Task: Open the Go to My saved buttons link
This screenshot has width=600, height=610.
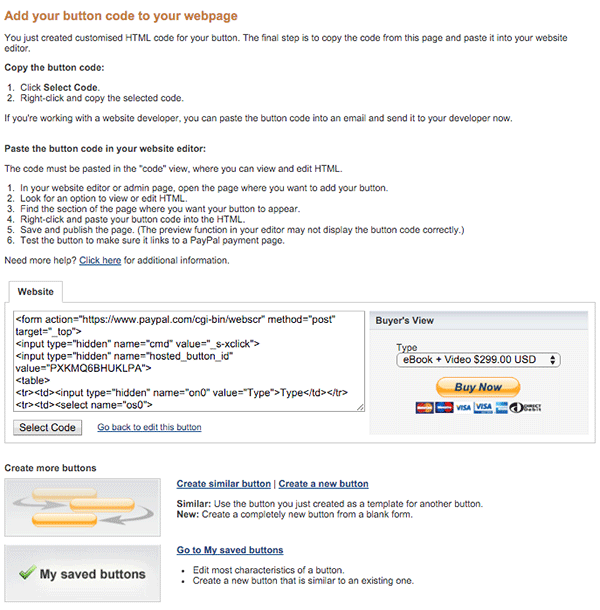Action: (x=230, y=550)
